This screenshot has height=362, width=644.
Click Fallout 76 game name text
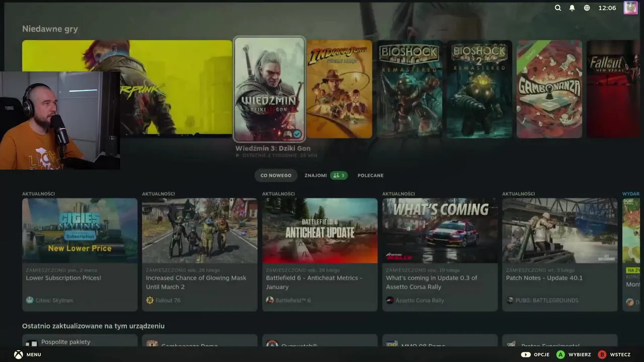(x=168, y=300)
